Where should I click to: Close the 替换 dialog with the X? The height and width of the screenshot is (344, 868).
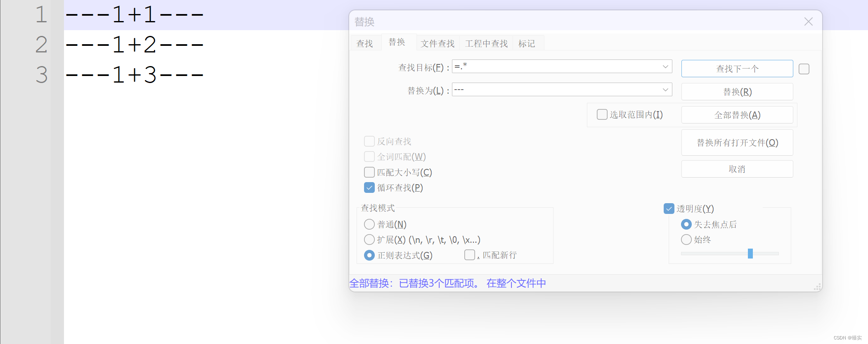[808, 21]
